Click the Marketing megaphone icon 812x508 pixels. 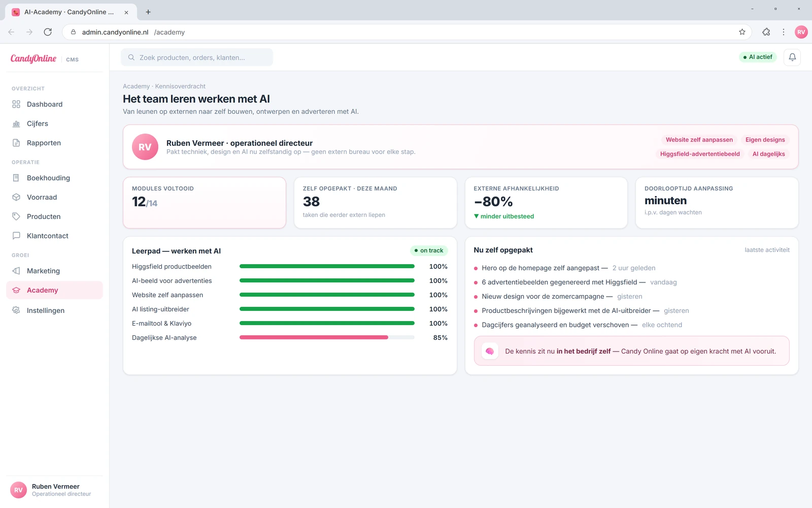point(16,271)
